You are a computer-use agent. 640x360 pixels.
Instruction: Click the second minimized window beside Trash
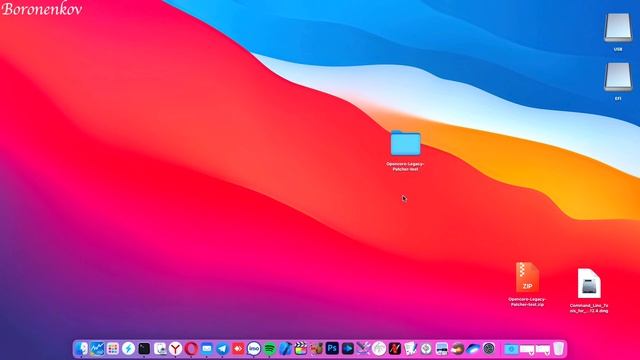[x=543, y=349]
